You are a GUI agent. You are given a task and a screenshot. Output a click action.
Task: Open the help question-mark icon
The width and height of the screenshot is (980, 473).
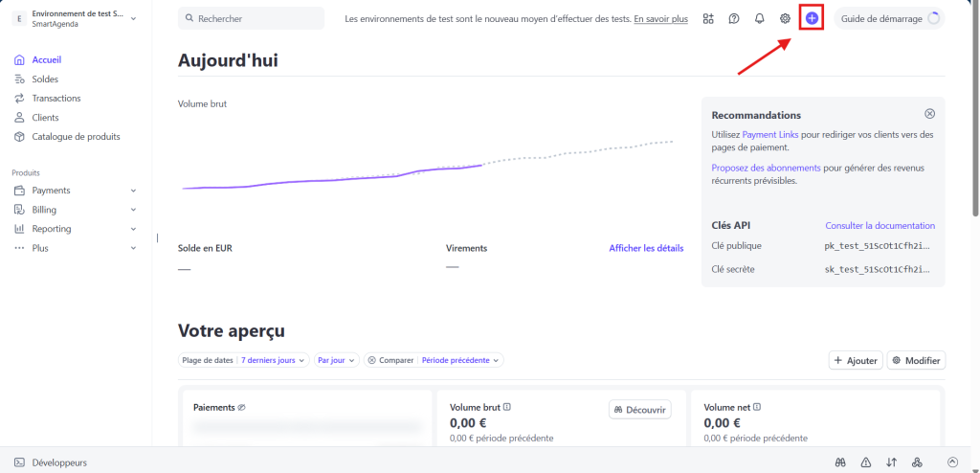734,19
